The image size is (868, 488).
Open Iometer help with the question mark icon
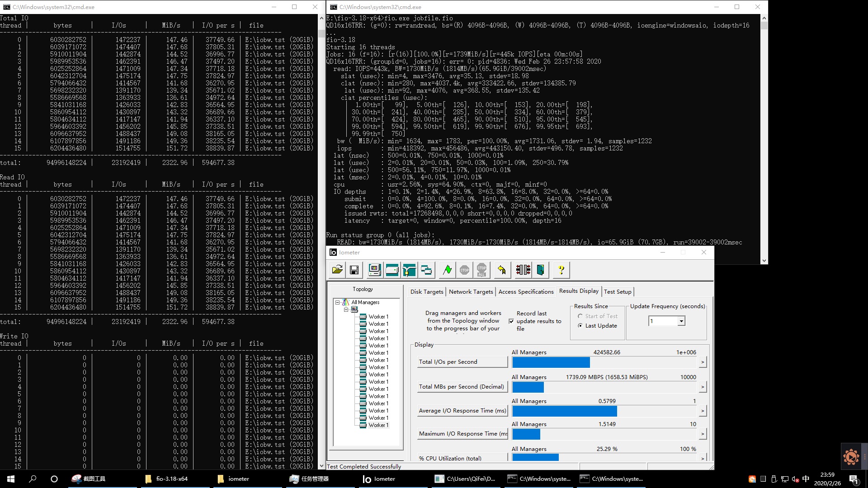pos(562,270)
